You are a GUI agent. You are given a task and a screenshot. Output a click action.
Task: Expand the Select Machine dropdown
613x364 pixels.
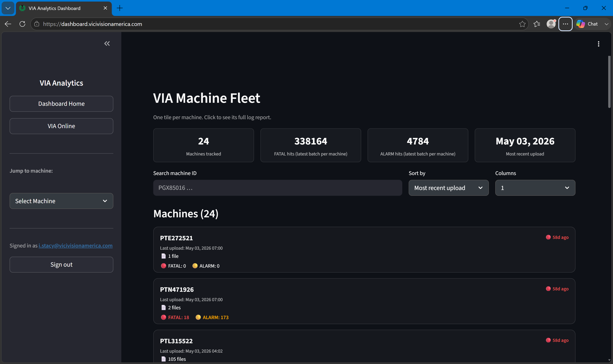61,201
